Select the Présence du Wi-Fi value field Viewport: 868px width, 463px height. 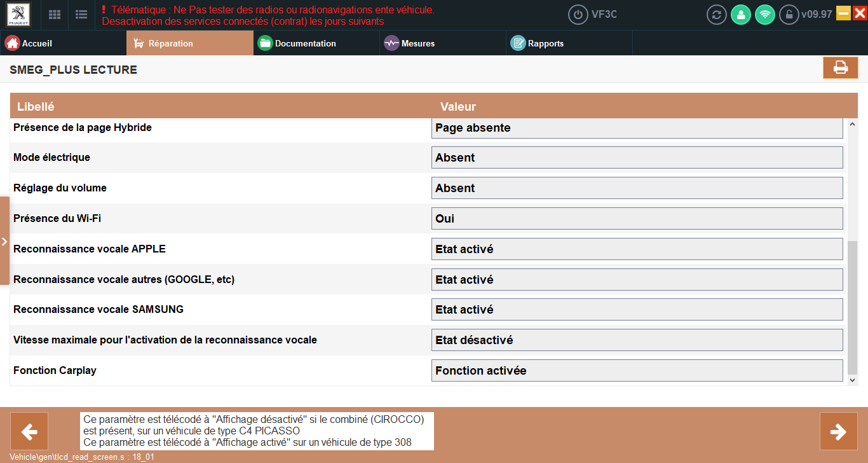coord(637,219)
